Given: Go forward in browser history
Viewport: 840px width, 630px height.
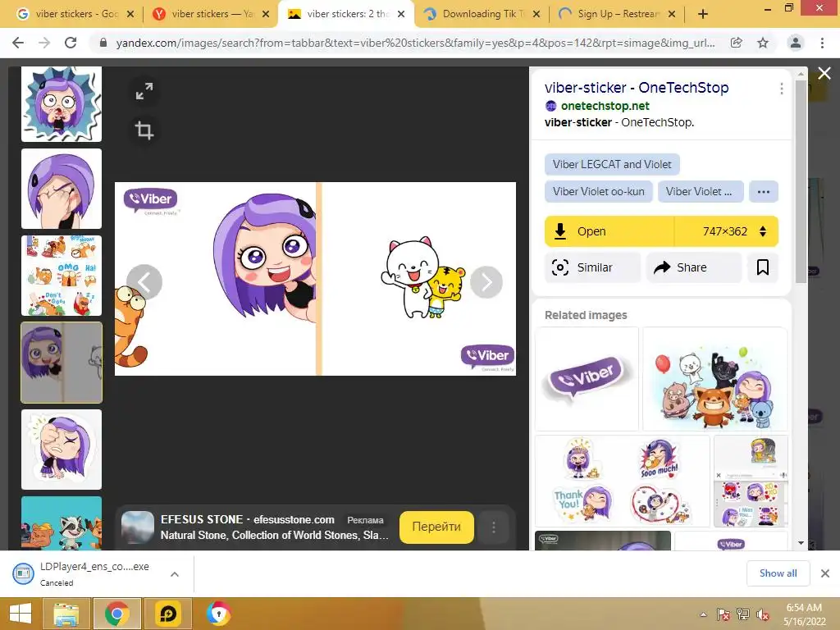Looking at the screenshot, I should (44, 43).
